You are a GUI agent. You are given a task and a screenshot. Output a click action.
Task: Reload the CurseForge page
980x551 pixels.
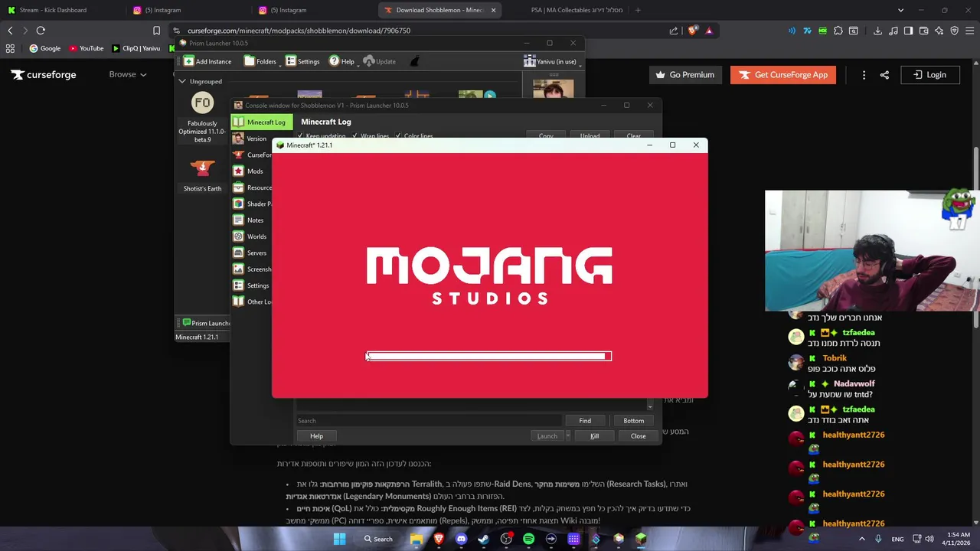(41, 31)
